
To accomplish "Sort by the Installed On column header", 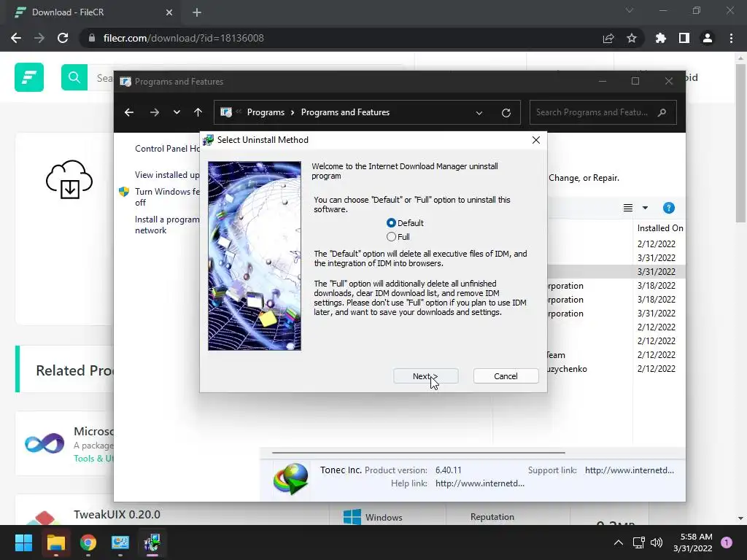I will (659, 228).
